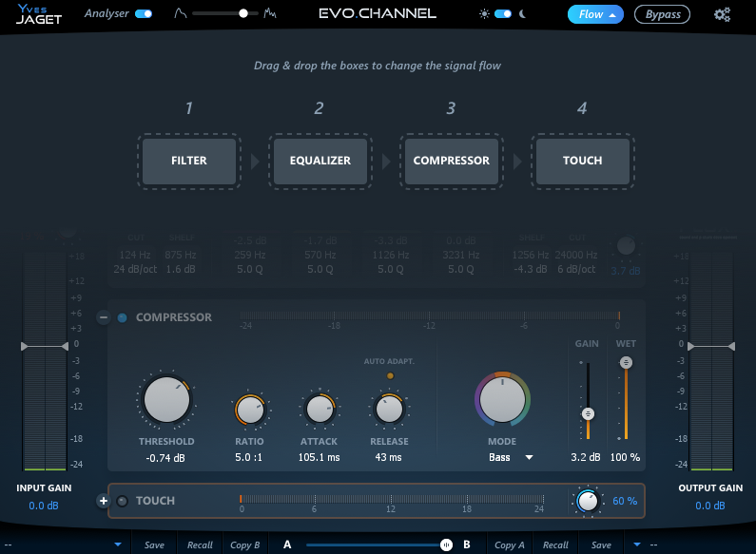The height and width of the screenshot is (554, 756).
Task: Click the ratio value 5.0 :1
Action: tap(249, 457)
